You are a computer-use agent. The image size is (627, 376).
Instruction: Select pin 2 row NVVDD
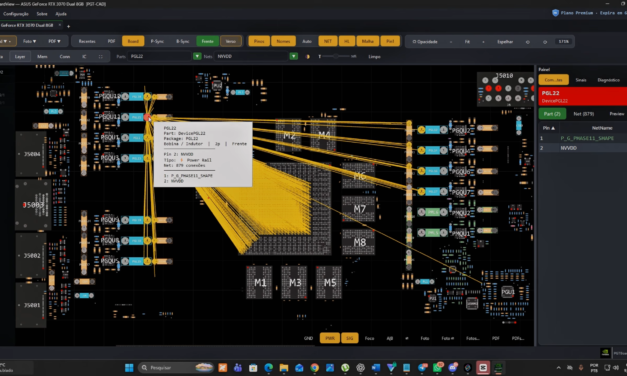(583, 148)
